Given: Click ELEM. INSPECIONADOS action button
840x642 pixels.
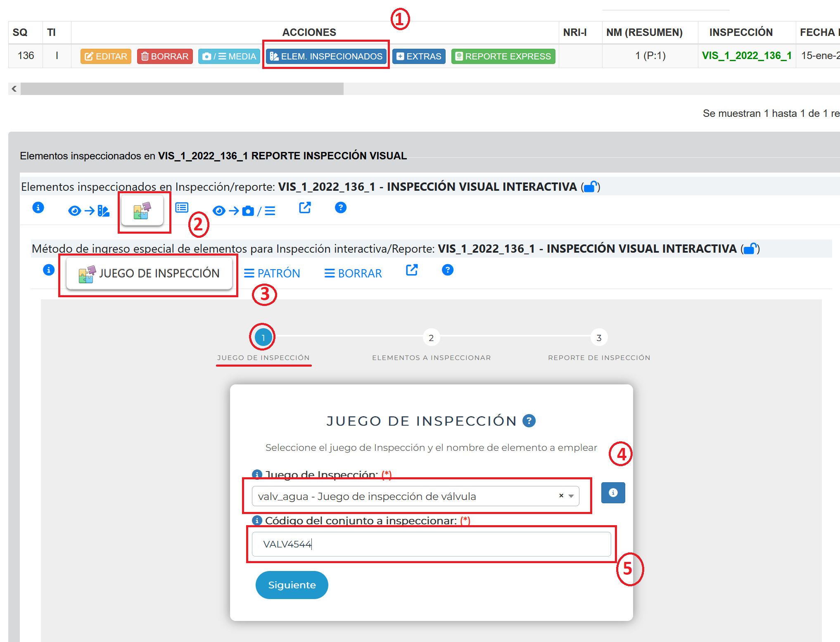Looking at the screenshot, I should (x=326, y=56).
